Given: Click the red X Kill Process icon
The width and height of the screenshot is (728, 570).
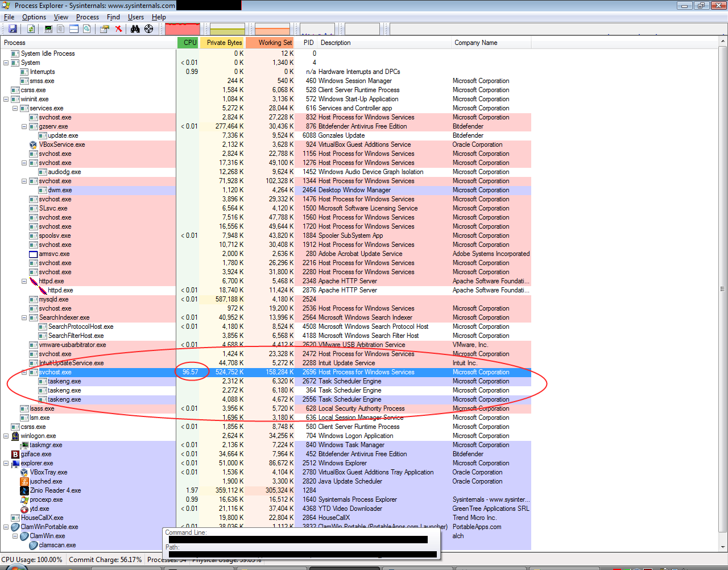Looking at the screenshot, I should (118, 28).
